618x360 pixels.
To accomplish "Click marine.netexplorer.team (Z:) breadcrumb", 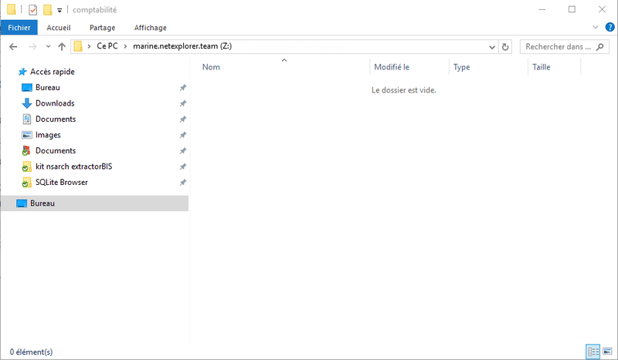I will (182, 46).
